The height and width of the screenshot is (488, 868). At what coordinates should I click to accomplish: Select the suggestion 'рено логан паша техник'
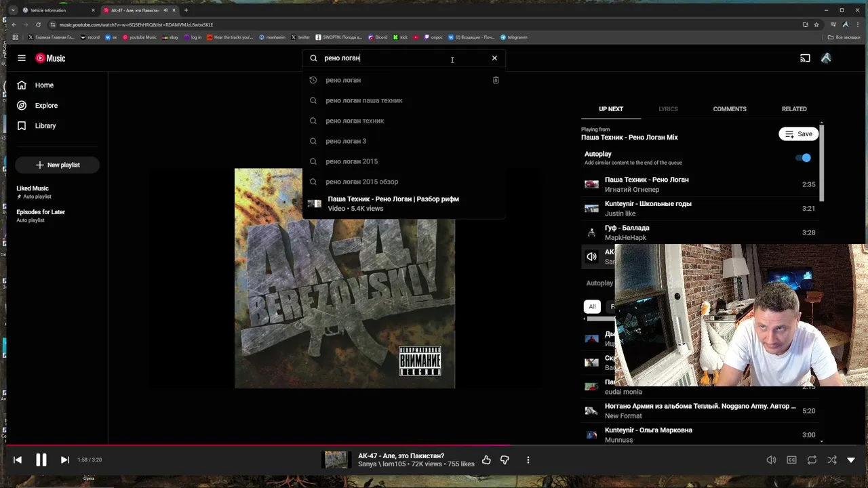404,100
